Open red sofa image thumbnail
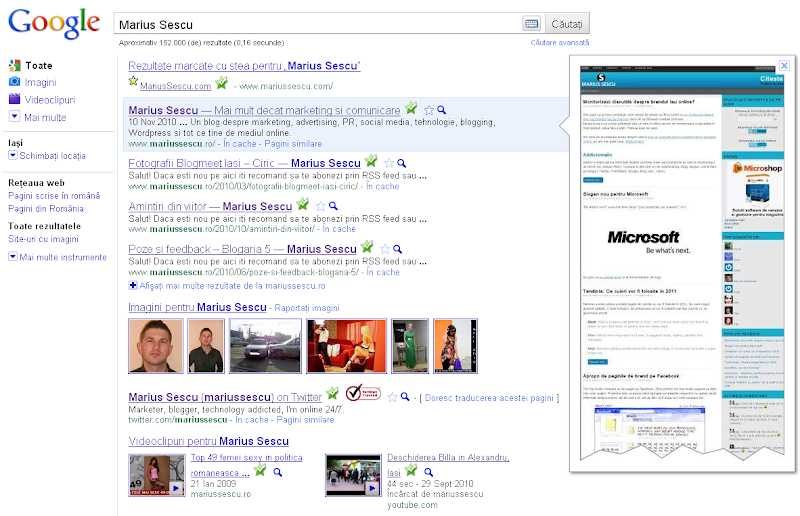The width and height of the screenshot is (800, 516). (x=346, y=346)
